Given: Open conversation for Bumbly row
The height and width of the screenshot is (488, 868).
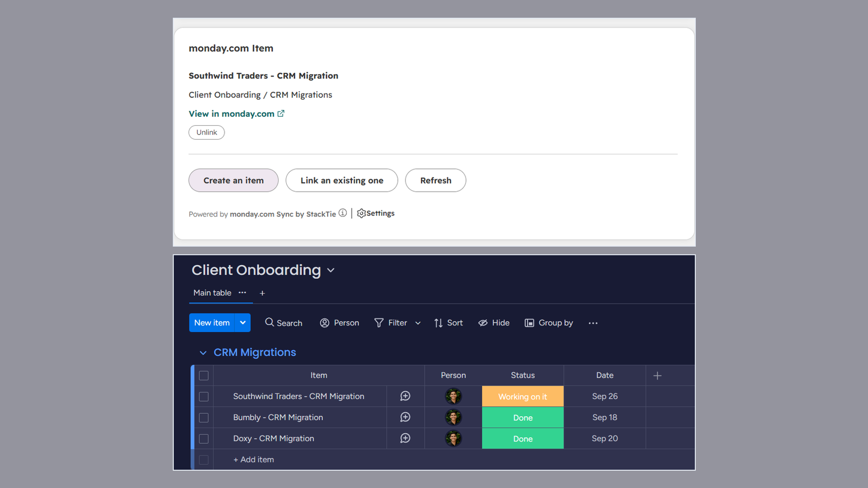Looking at the screenshot, I should click(x=405, y=417).
